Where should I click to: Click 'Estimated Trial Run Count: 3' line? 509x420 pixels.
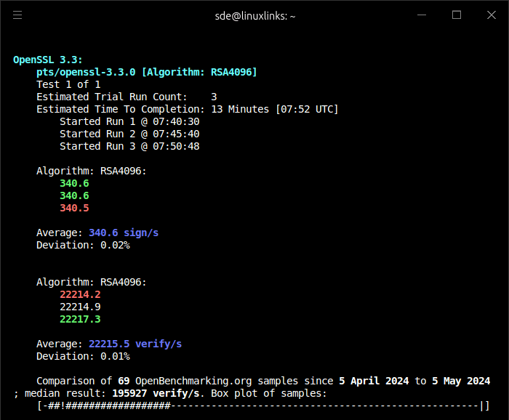[127, 97]
